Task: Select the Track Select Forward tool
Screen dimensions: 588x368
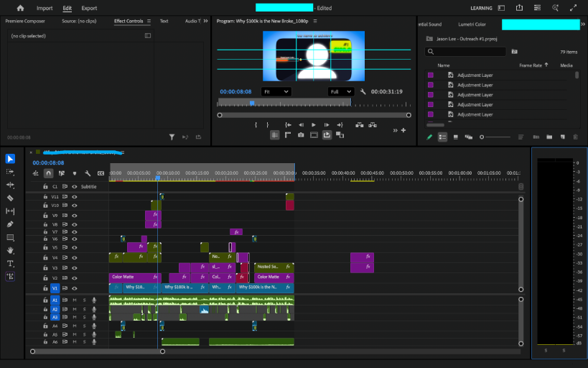Action: point(10,172)
